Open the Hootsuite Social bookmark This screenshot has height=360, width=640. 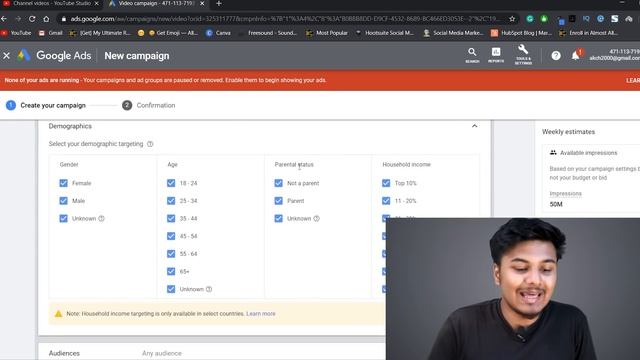[385, 33]
